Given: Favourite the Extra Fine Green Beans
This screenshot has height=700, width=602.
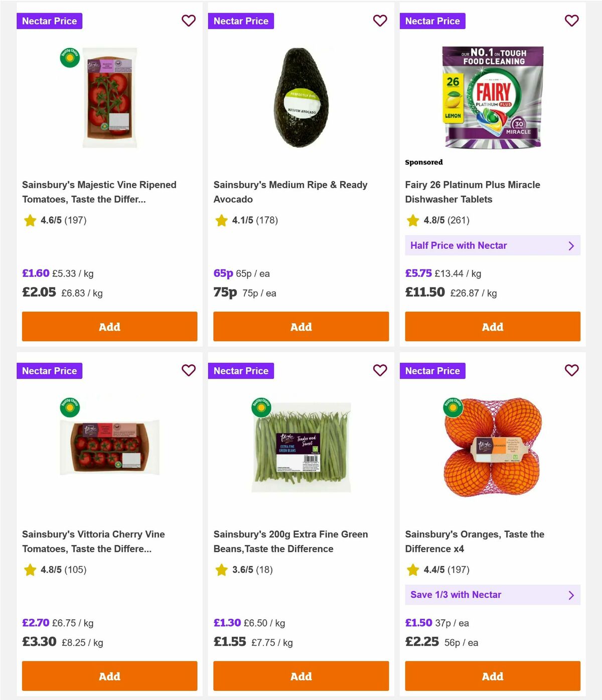Looking at the screenshot, I should 380,370.
